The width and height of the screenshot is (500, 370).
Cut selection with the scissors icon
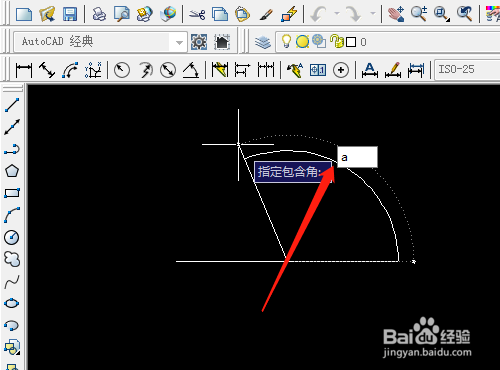[197, 14]
